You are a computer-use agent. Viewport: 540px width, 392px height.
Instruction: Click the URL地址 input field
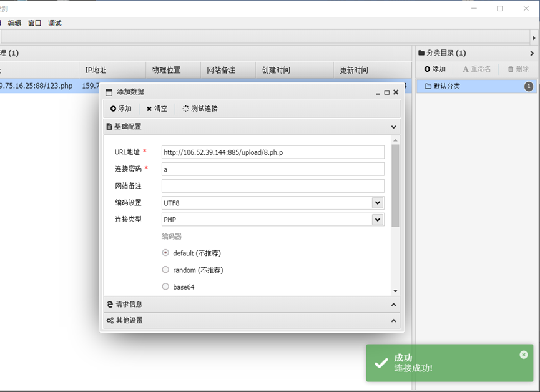click(273, 152)
